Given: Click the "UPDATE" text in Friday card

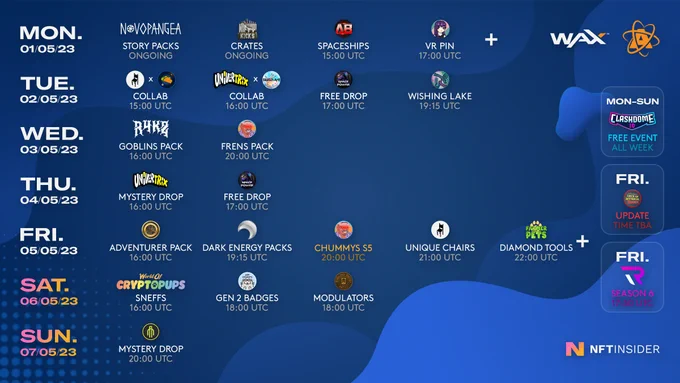Looking at the screenshot, I should coord(632,216).
